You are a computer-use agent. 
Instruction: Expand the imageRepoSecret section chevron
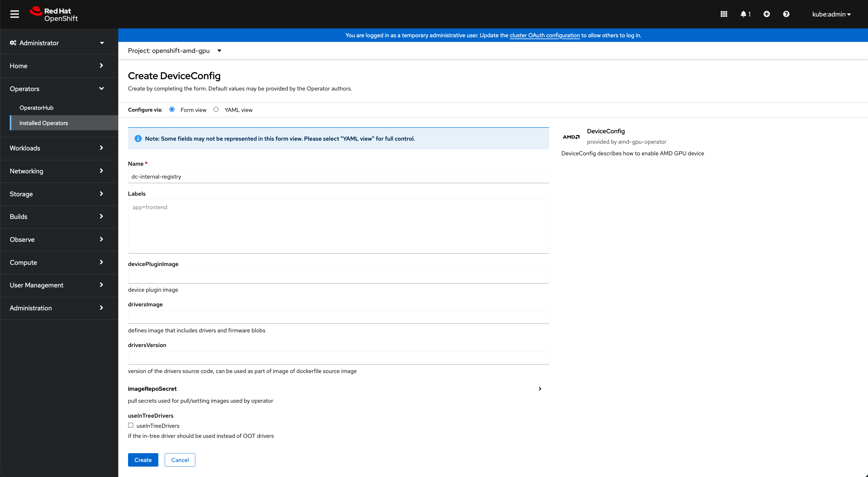pyautogui.click(x=539, y=388)
